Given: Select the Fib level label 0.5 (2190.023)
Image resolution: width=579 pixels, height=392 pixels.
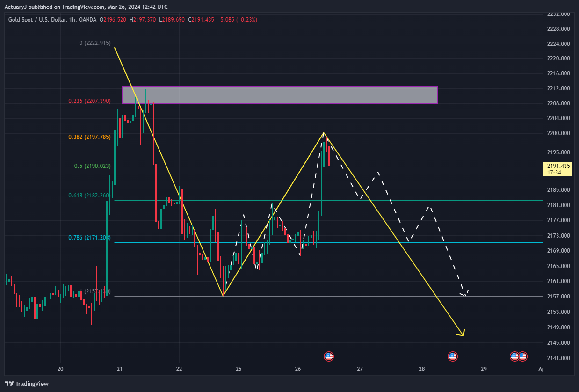Looking at the screenshot, I should (92, 166).
